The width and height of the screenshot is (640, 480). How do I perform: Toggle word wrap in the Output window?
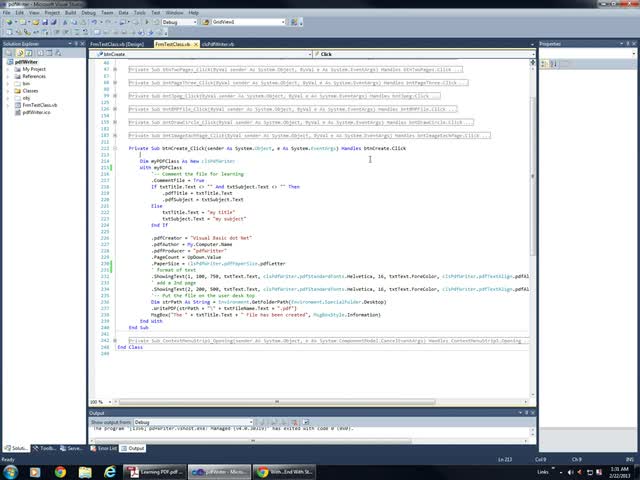point(306,422)
